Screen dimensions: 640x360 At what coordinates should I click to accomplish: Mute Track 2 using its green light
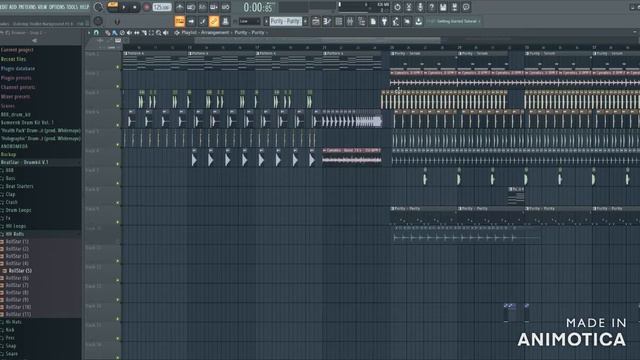click(x=118, y=86)
